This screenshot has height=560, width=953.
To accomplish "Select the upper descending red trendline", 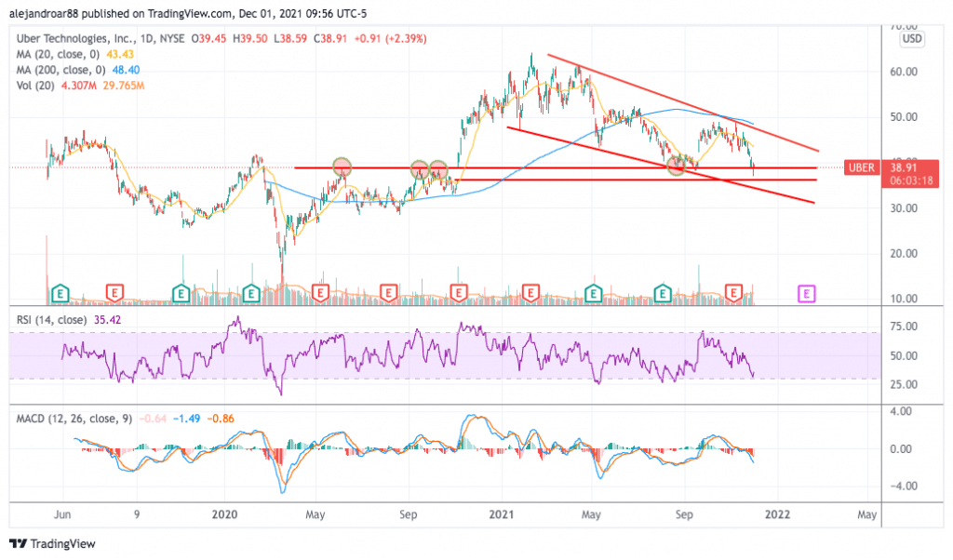I will click(684, 102).
